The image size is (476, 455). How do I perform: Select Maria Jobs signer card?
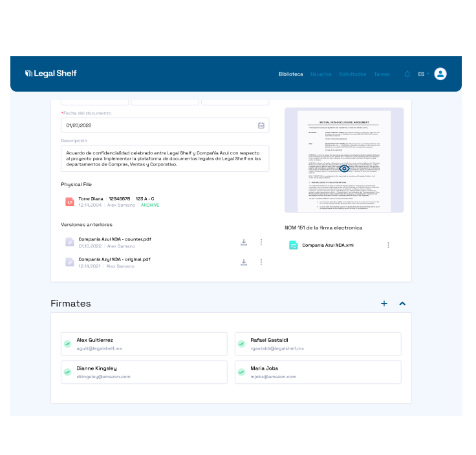318,372
